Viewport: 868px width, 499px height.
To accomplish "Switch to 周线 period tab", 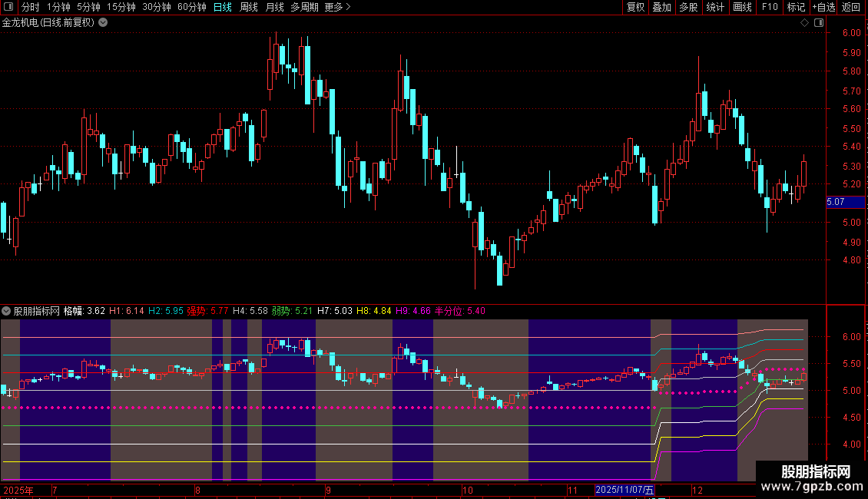I will tap(249, 7).
